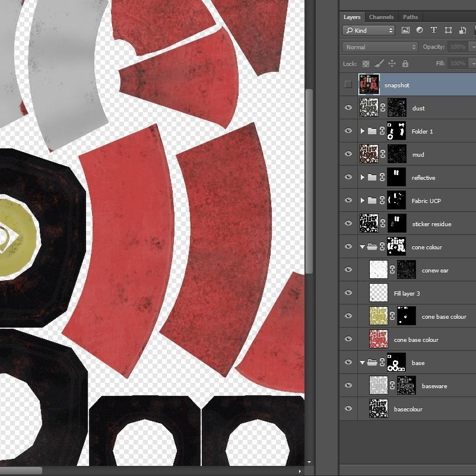Open the Normal blend mode dropdown
Image resolution: width=476 pixels, height=476 pixels.
380,47
